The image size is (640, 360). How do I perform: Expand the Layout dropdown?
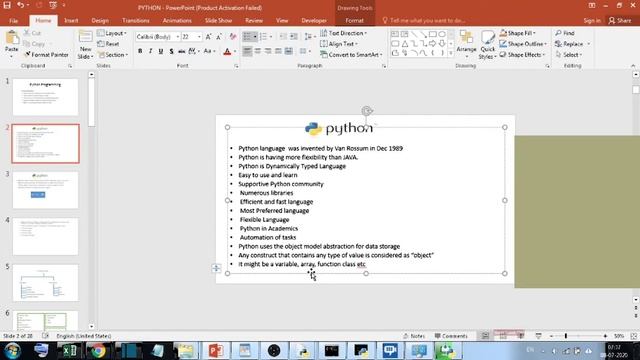(x=112, y=33)
